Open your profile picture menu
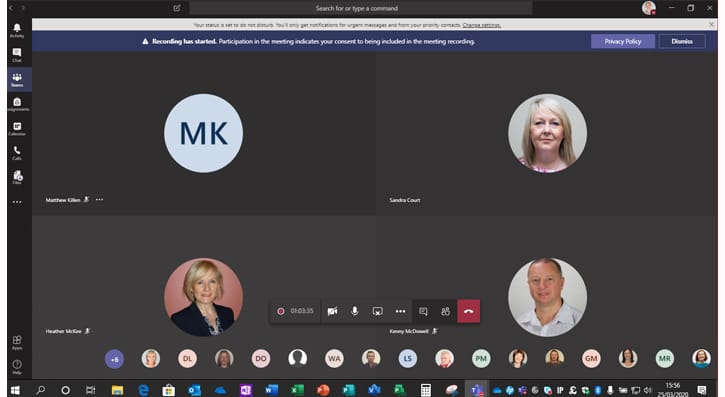Image resolution: width=725 pixels, height=397 pixels. tap(649, 8)
